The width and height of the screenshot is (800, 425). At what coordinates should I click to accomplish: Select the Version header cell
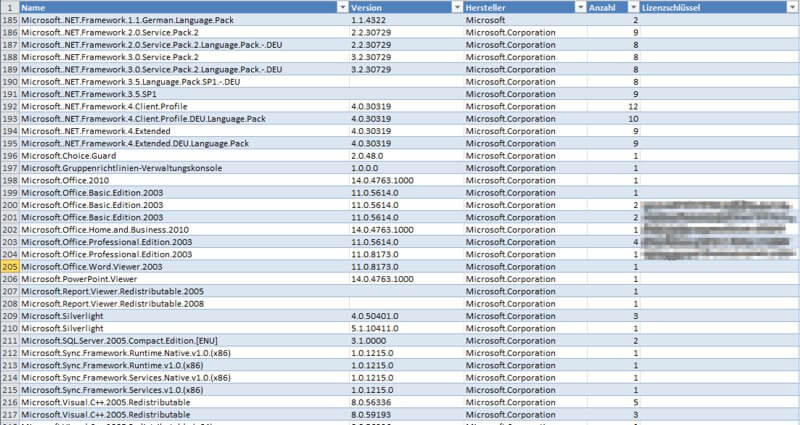pos(406,8)
